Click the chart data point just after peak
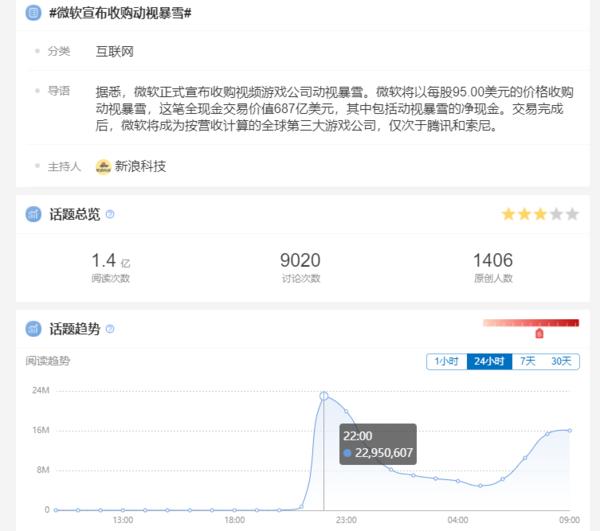600x531 pixels. click(x=346, y=412)
